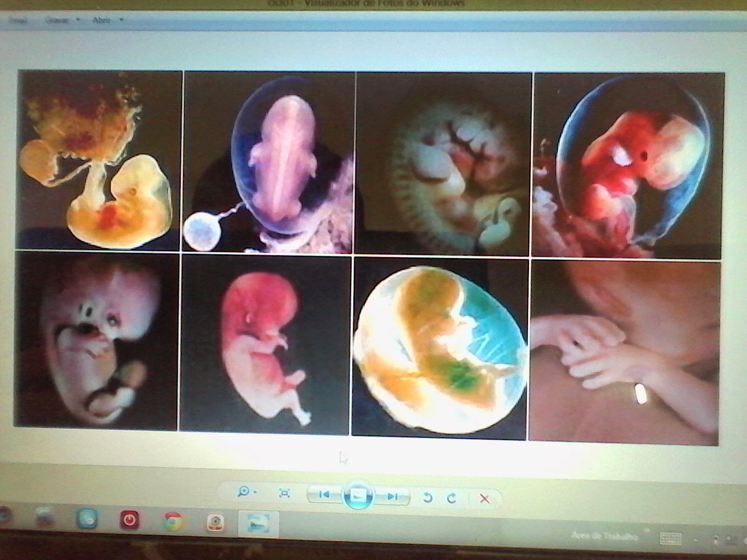Delete the photo with the red X
747x560 pixels.
point(485,499)
